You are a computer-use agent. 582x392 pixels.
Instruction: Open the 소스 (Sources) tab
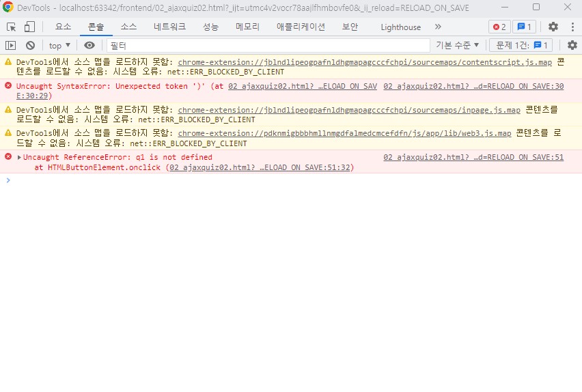click(x=128, y=27)
